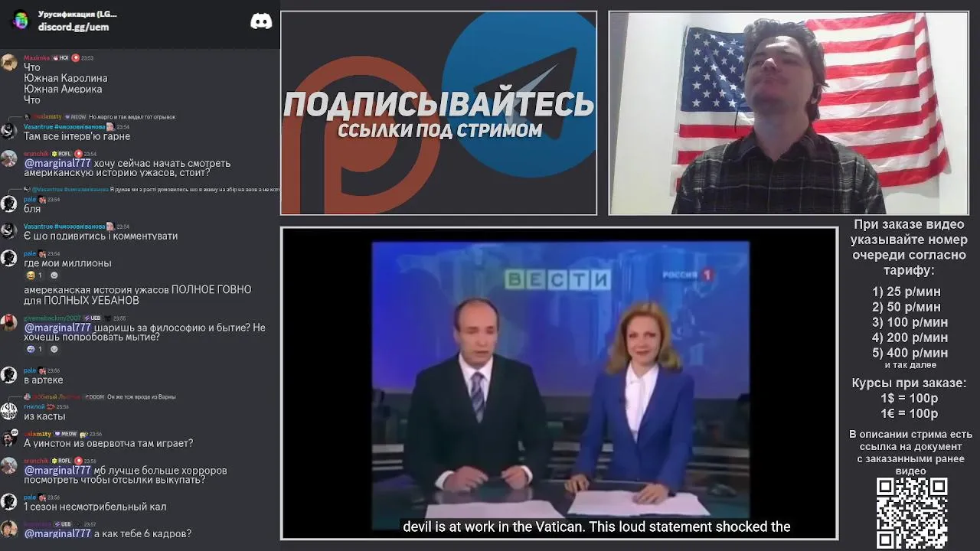Toggle the reaction under the 'шаришь за философию' message
Screen dimensions: 980x551
click(34, 349)
